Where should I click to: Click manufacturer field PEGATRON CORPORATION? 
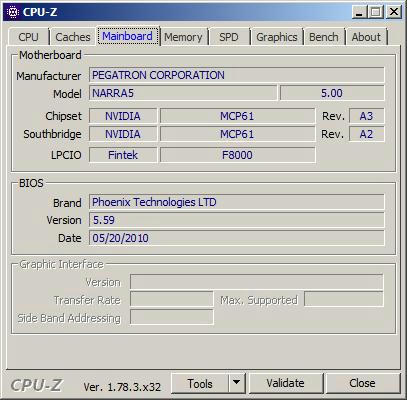click(x=237, y=75)
